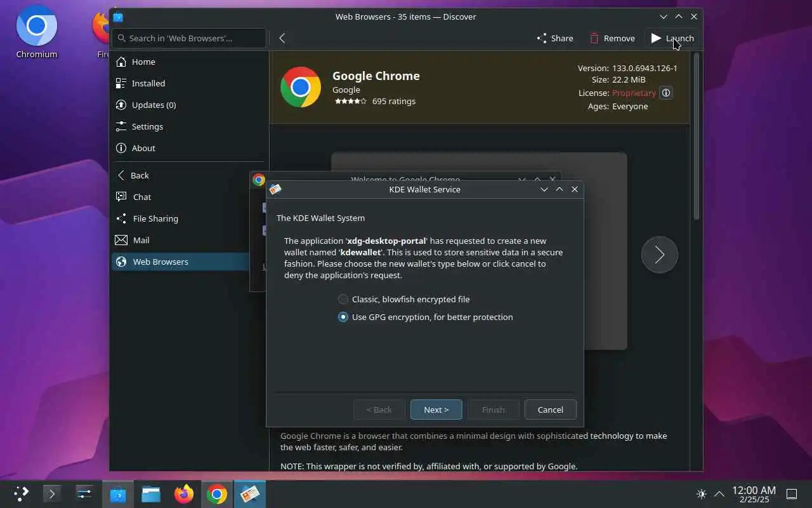Cancel the KDE Wallet Service dialog

click(x=551, y=410)
